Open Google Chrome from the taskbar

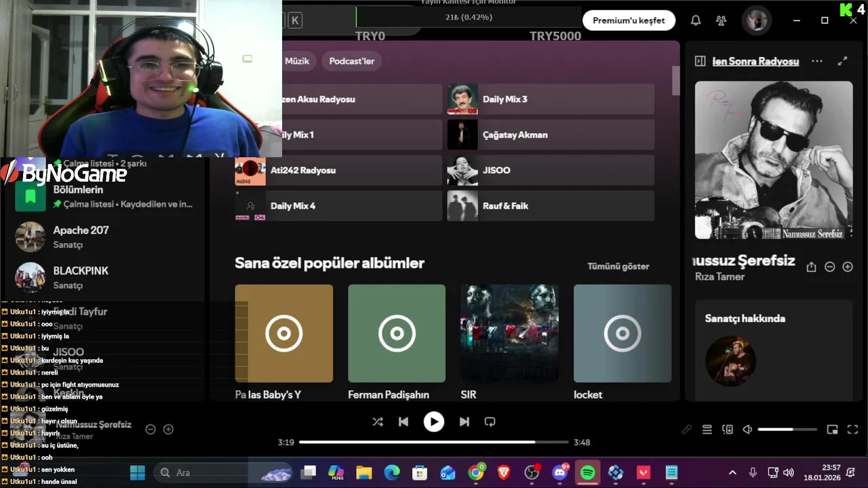click(476, 472)
